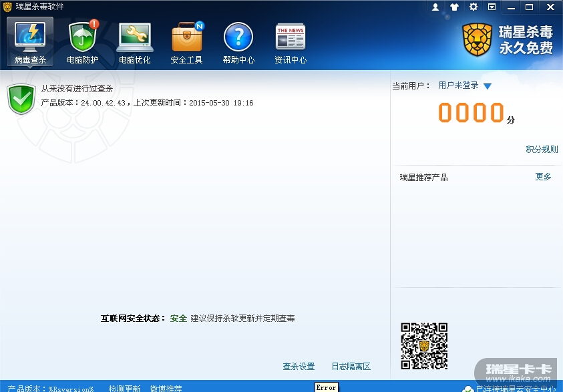Click the lion icon in title bar
Image resolution: width=563 pixels, height=392 pixels.
click(7, 7)
